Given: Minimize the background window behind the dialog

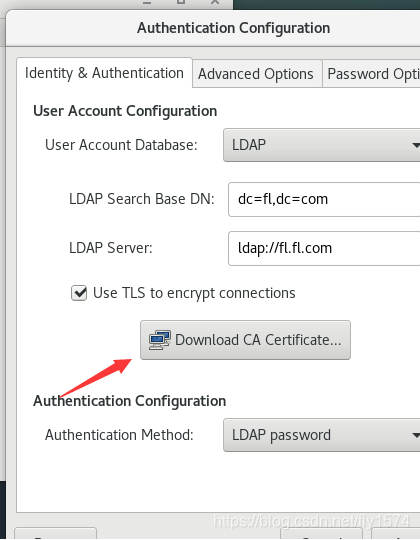Looking at the screenshot, I should tap(147, 2).
